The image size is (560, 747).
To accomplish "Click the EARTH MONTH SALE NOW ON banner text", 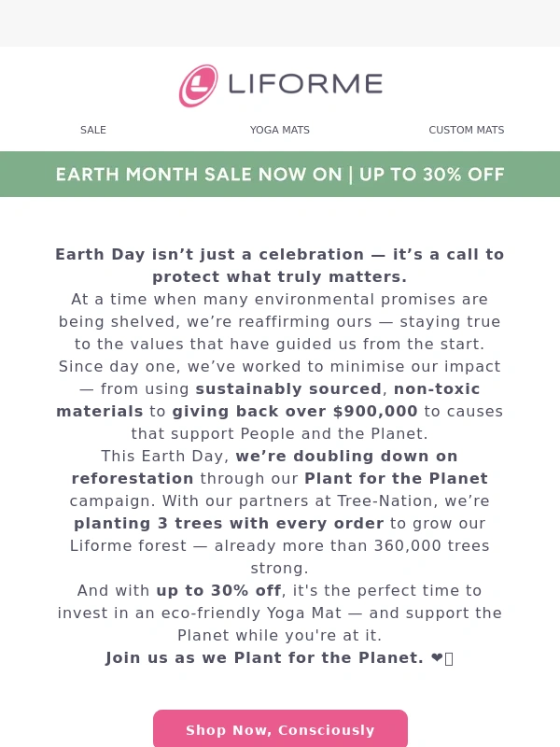I will click(199, 175).
